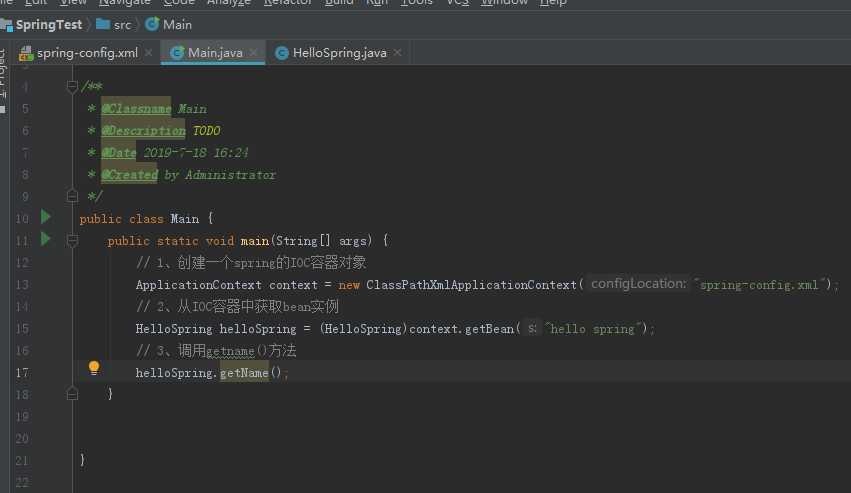Open the VCS menu
The height and width of the screenshot is (493, 851).
(x=457, y=2)
